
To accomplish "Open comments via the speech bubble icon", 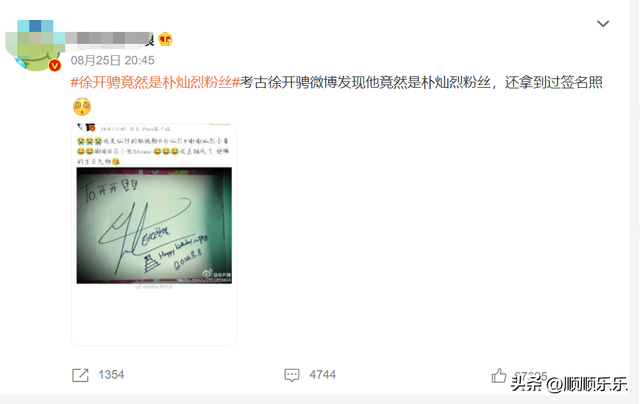I will 292,375.
